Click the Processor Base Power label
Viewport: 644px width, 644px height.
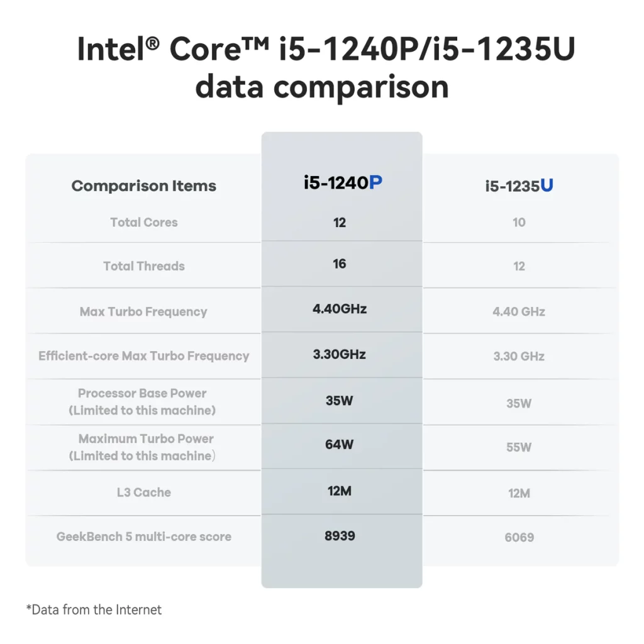click(x=142, y=402)
